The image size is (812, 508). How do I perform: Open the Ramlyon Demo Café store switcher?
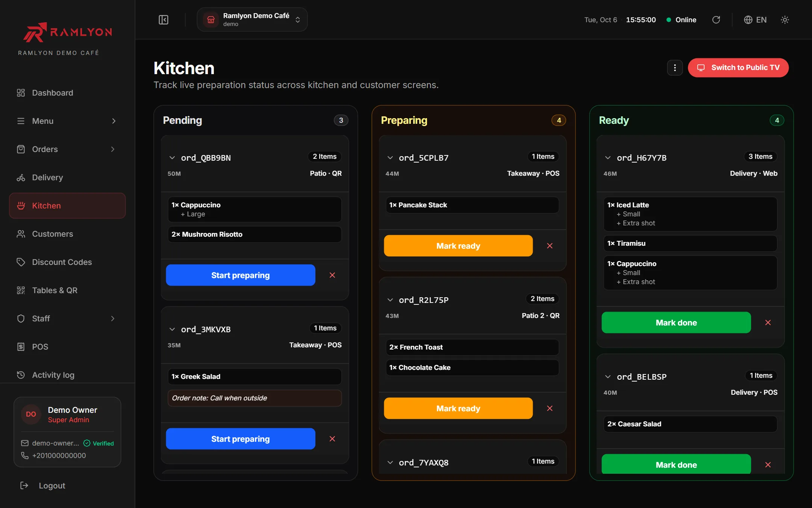point(252,20)
